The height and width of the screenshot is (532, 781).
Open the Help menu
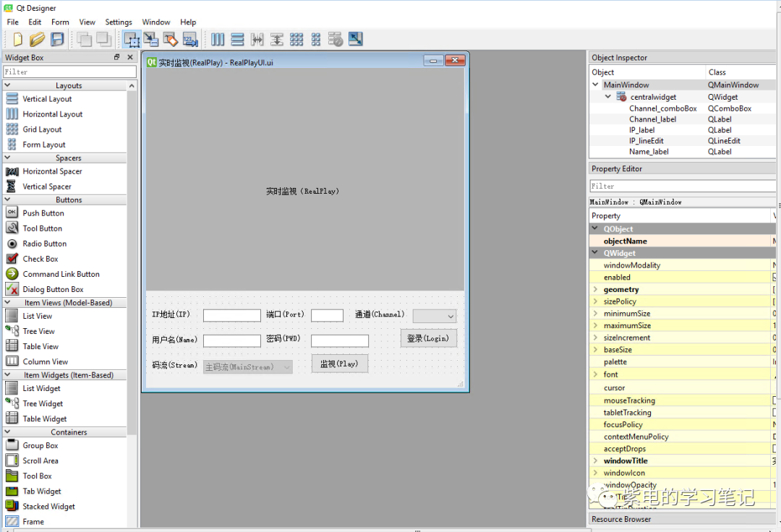pos(188,22)
